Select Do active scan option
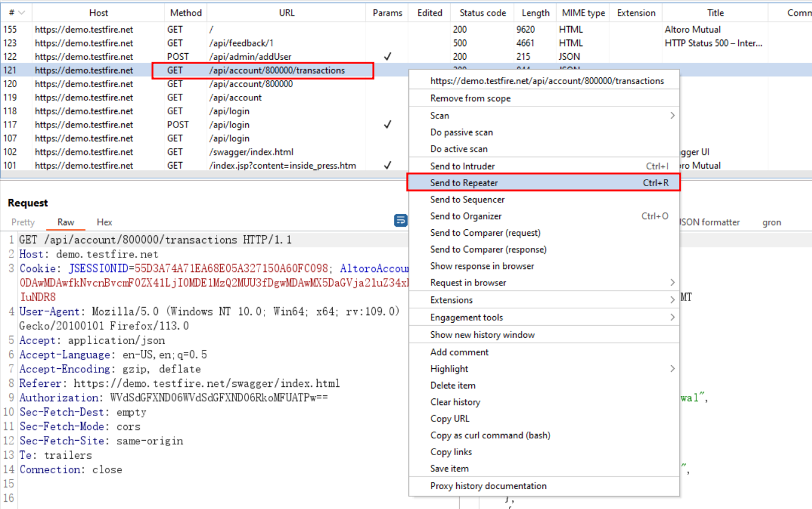This screenshot has width=812, height=509. 459,149
